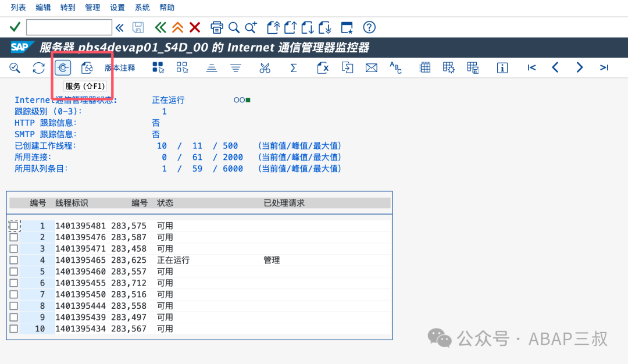Go to next page with > arrow
The height and width of the screenshot is (364, 628).
pos(579,67)
